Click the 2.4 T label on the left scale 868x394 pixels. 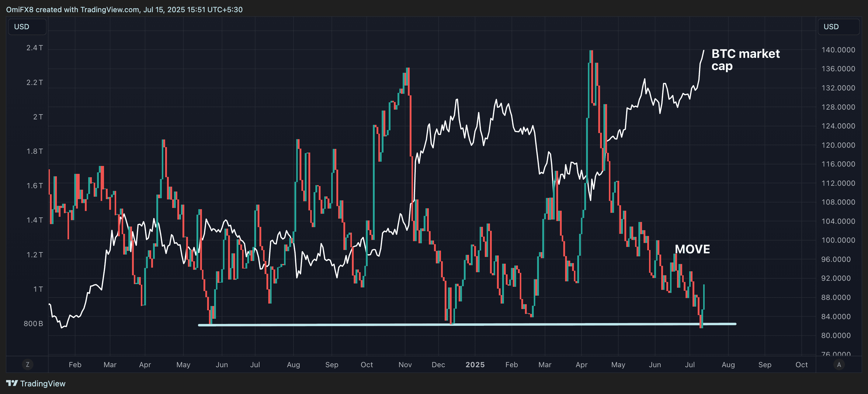tap(35, 48)
